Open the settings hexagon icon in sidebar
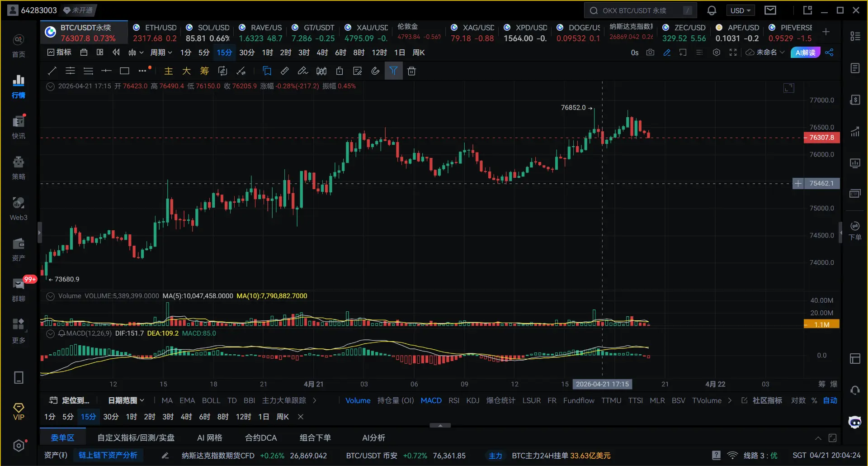This screenshot has height=466, width=868. [19, 446]
